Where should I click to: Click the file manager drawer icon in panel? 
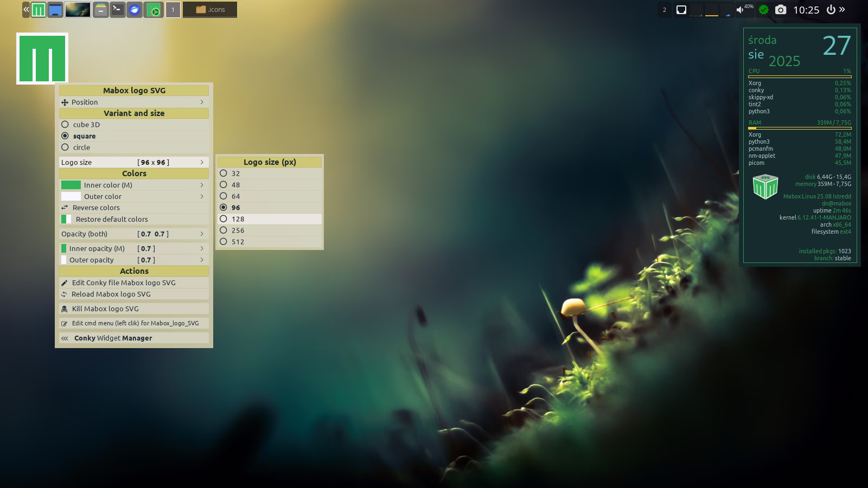[x=100, y=10]
